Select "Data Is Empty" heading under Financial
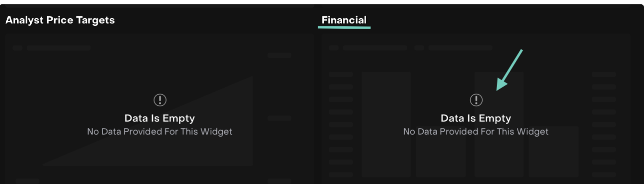This screenshot has height=184, width=644. [476, 118]
